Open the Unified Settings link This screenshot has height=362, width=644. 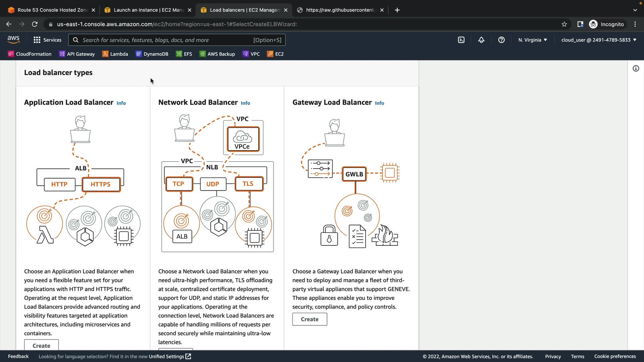pyautogui.click(x=170, y=356)
